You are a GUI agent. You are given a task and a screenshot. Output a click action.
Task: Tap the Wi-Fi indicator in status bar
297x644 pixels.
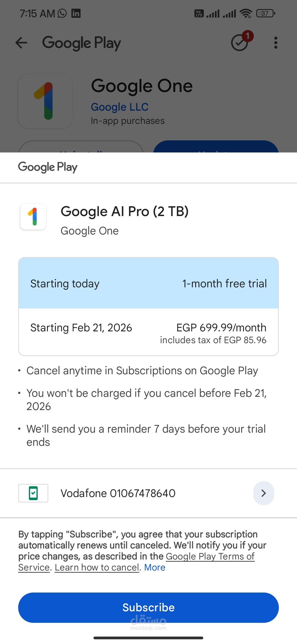pyautogui.click(x=246, y=13)
